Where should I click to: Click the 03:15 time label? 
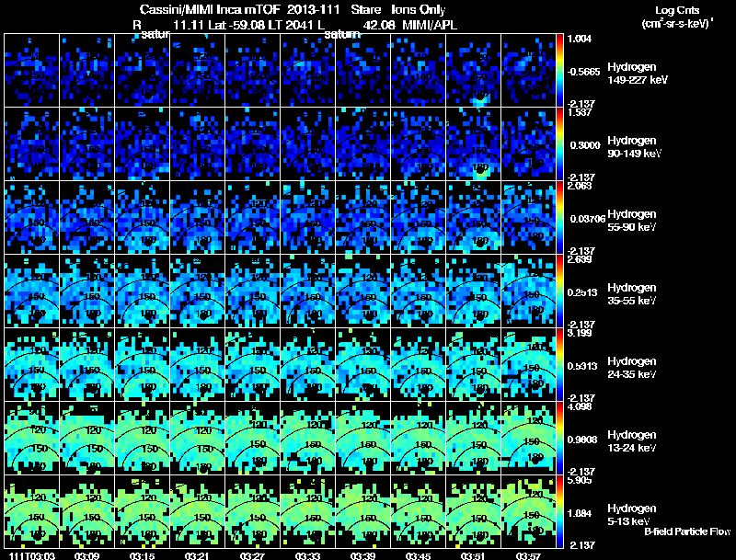[143, 556]
